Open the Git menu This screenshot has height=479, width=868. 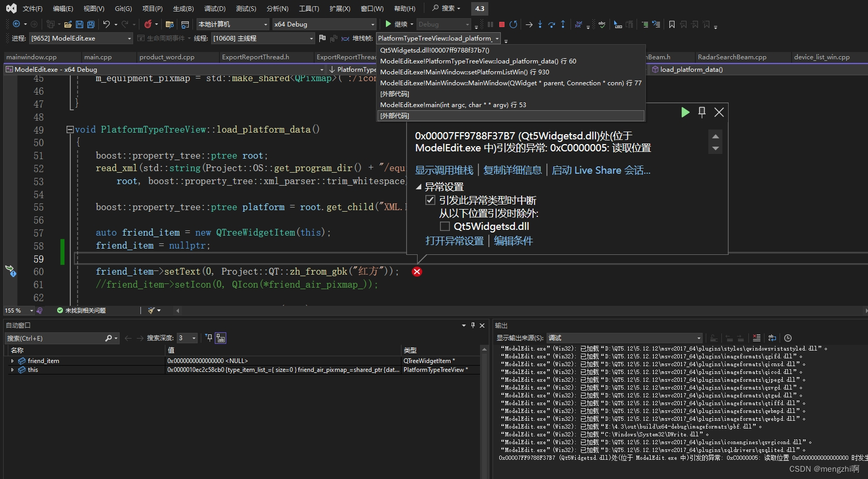point(123,8)
